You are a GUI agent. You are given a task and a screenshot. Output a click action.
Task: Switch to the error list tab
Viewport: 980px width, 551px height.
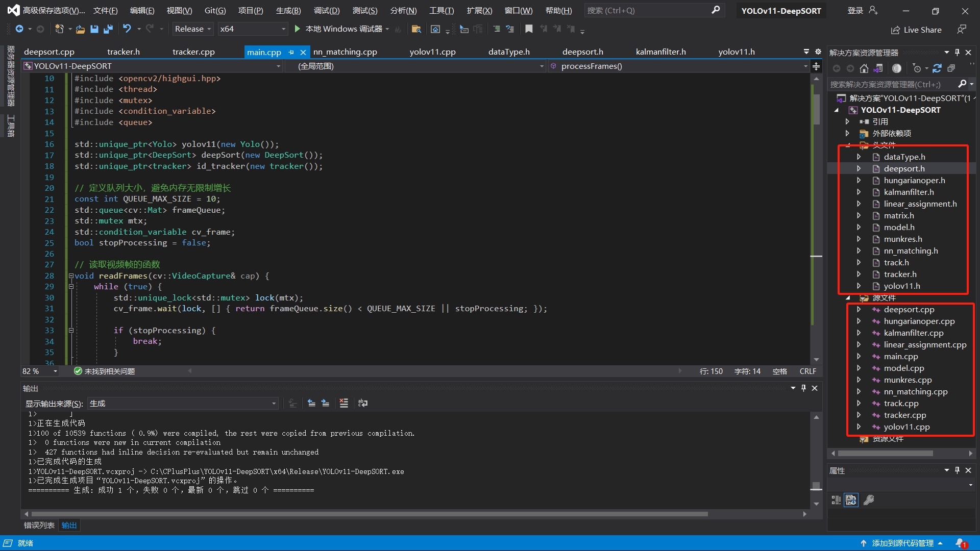pos(39,525)
